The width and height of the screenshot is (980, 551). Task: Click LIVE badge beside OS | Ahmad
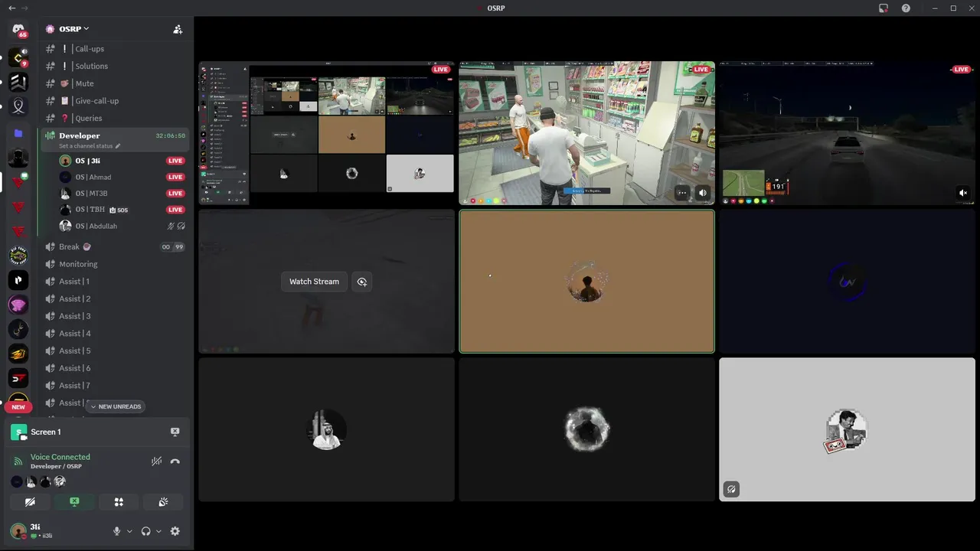pos(175,177)
